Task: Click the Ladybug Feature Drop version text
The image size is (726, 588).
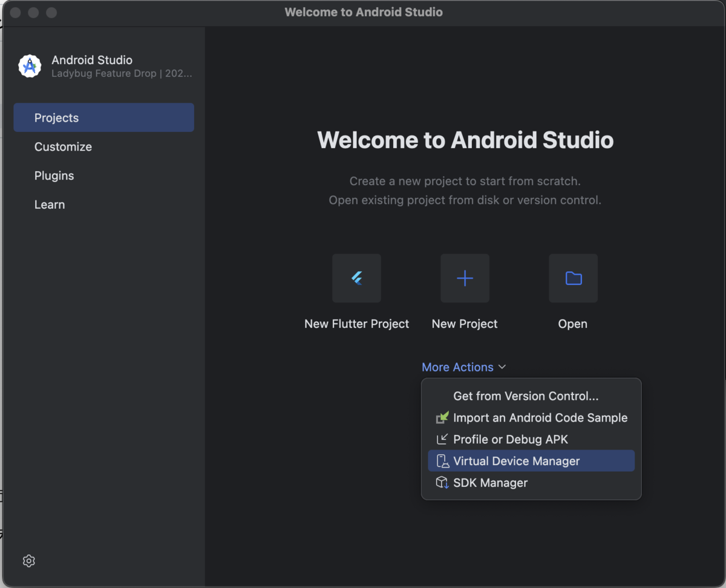Action: [x=122, y=74]
